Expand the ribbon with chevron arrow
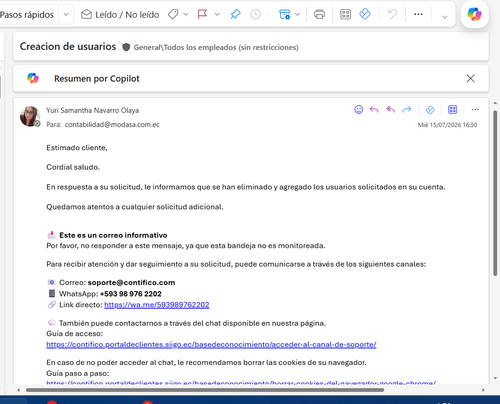Image resolution: width=500 pixels, height=404 pixels. tap(444, 17)
